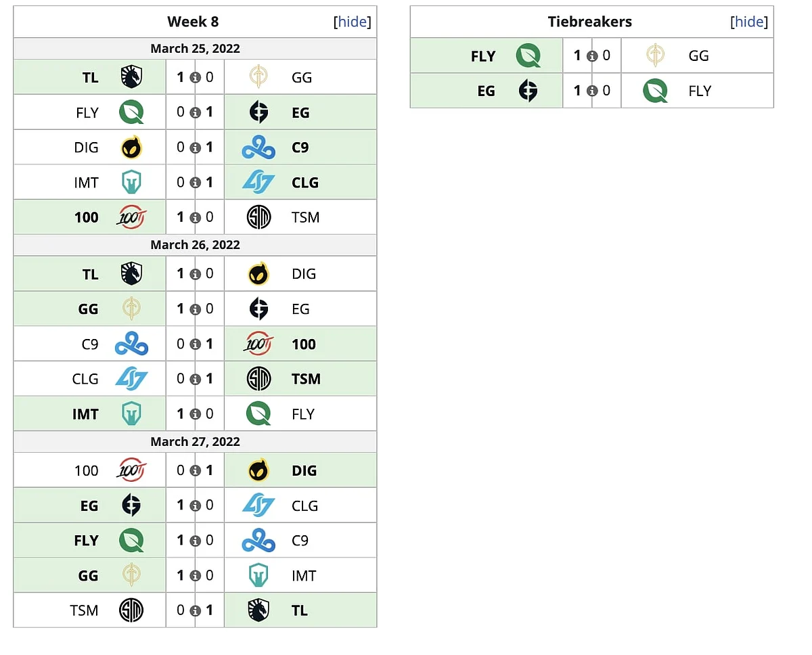Open info icon for FLY vs EG March 25
The height and width of the screenshot is (655, 812).
pyautogui.click(x=195, y=112)
